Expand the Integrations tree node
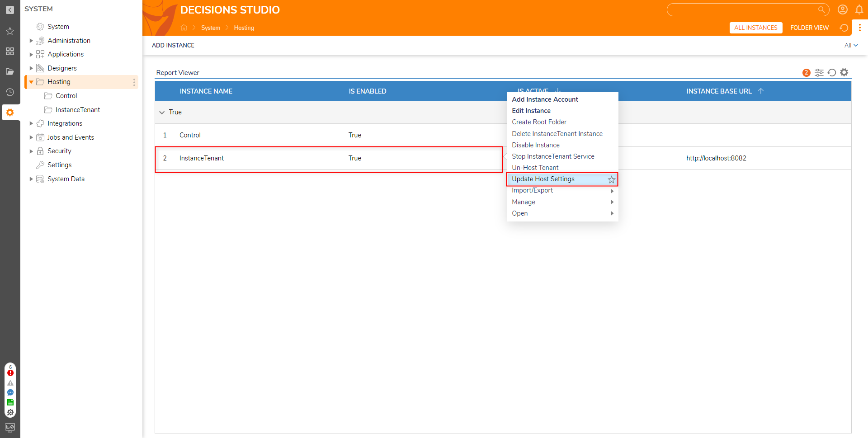868x438 pixels. [31, 123]
